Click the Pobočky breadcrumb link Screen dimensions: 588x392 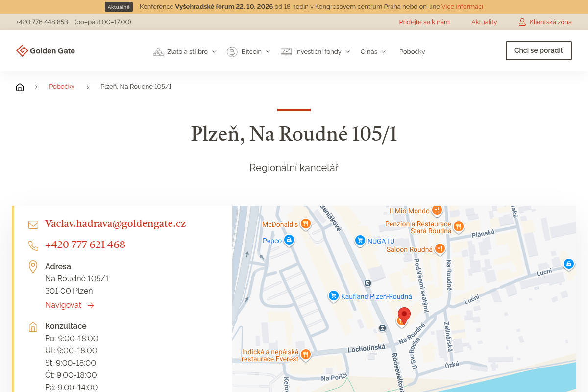[x=62, y=87]
